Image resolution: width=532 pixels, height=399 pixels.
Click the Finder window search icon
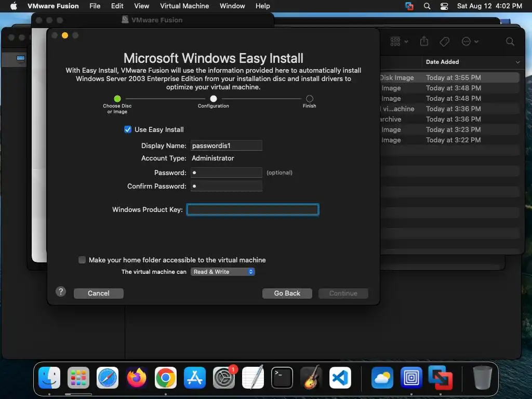pyautogui.click(x=510, y=42)
